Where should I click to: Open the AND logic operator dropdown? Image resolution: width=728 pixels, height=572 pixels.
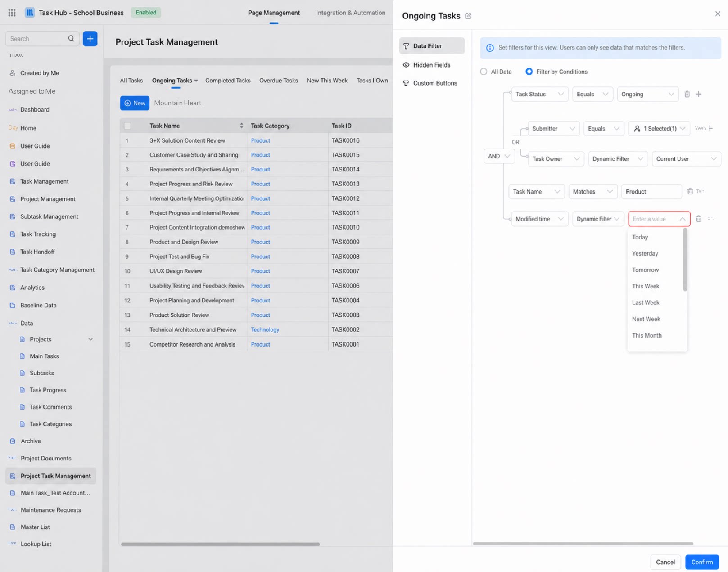(499, 156)
